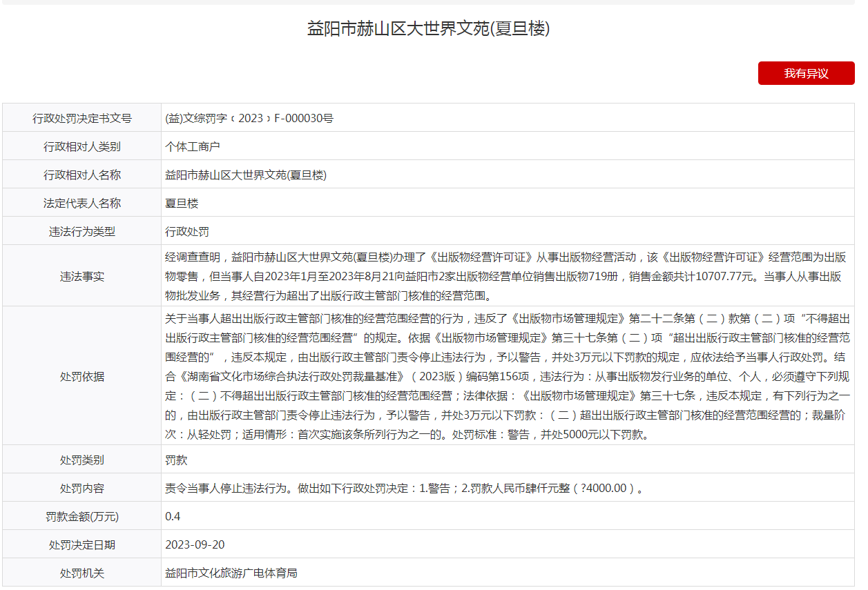Select the legal representative value 夏旦楼
This screenshot has width=868, height=590.
[x=182, y=203]
